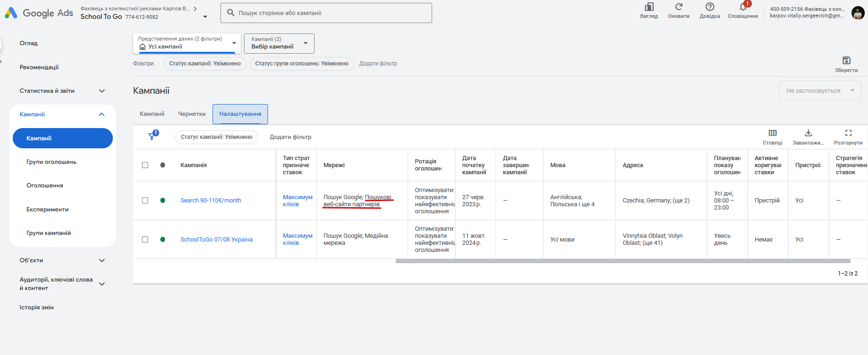
Task: Click status dot of Search 90-110€/month
Action: (x=163, y=201)
